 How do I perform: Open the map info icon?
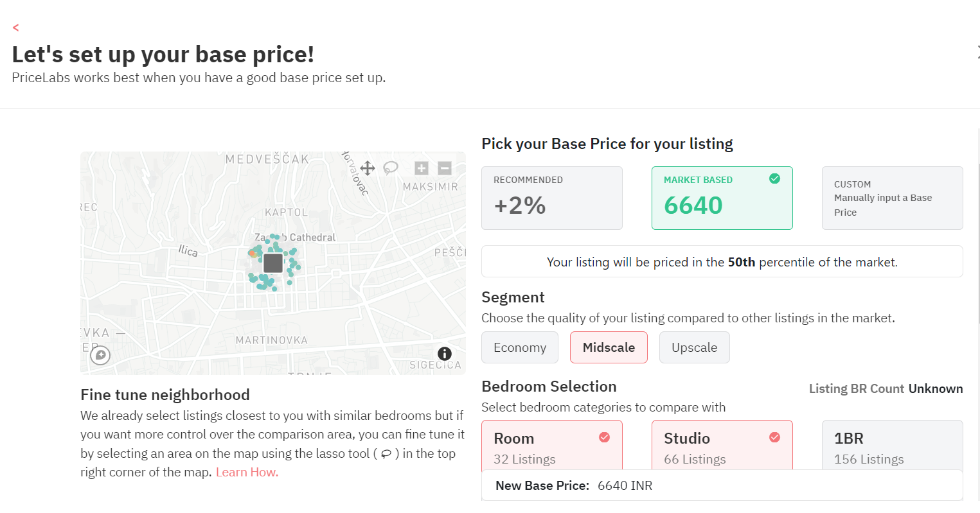coord(445,354)
